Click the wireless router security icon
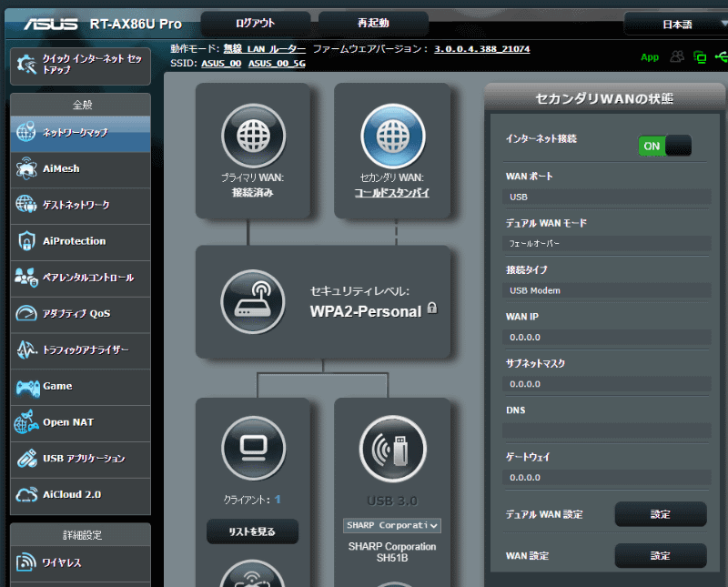 click(253, 302)
